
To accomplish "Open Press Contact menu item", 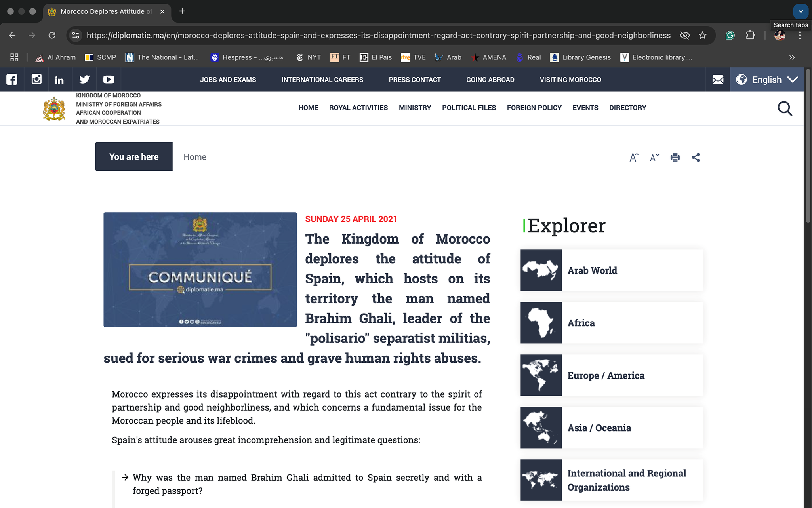I will coord(415,80).
